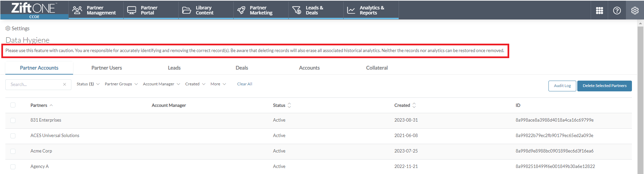Image resolution: width=644 pixels, height=174 pixels.
Task: Check the 831 Enterprises row checkbox
Action: click(x=13, y=120)
